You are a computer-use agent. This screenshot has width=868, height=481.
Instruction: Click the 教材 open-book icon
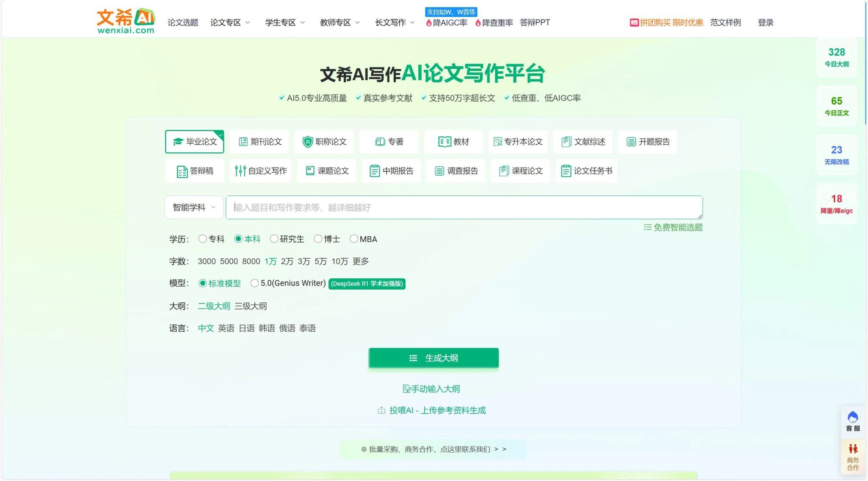click(445, 142)
